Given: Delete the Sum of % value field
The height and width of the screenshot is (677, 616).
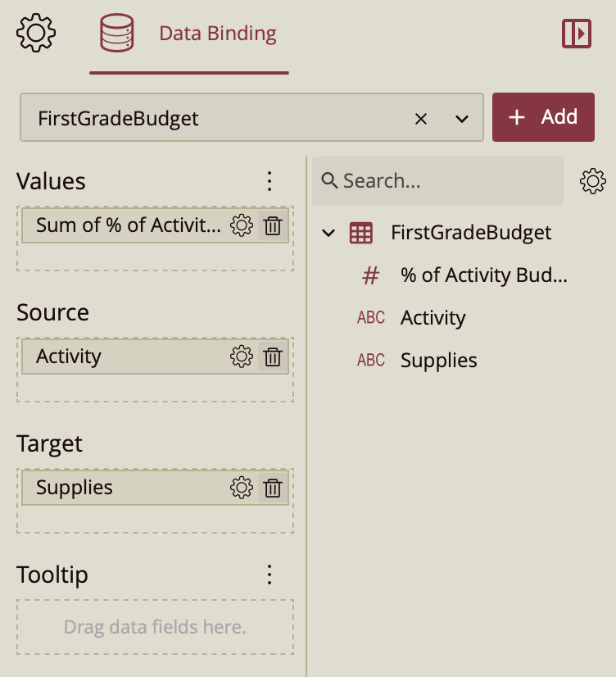Looking at the screenshot, I should (x=273, y=225).
